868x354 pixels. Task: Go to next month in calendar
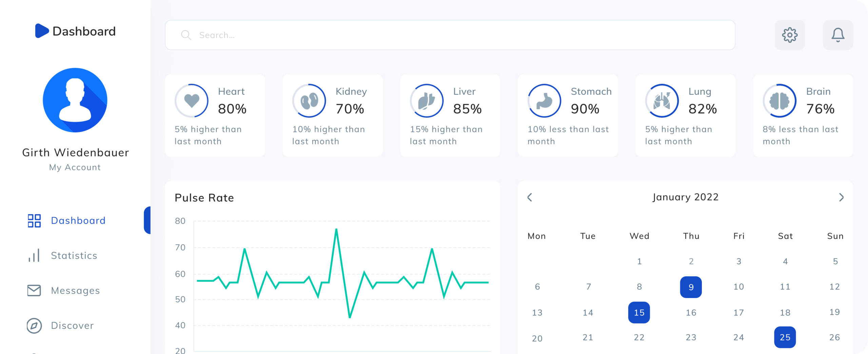[x=841, y=197]
